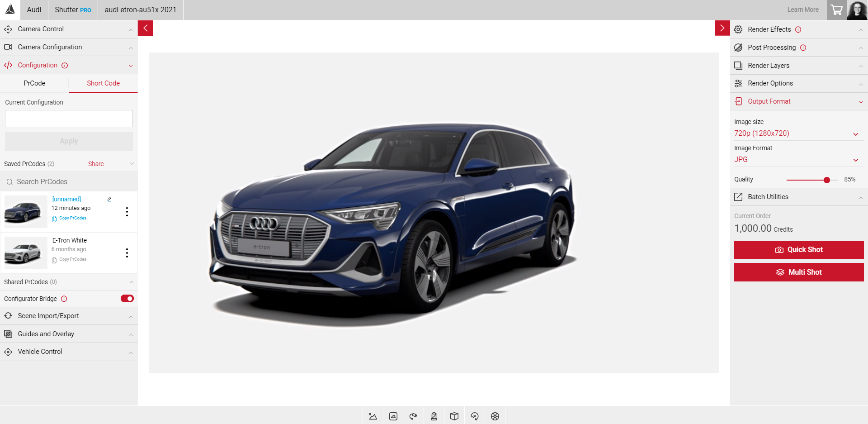Edit name of the unnamed PrCode

[109, 199]
